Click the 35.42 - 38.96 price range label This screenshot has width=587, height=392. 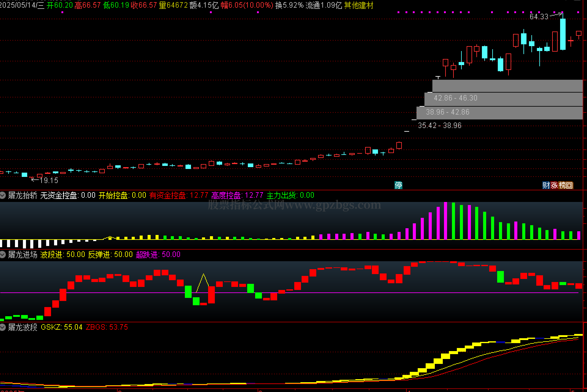click(439, 126)
